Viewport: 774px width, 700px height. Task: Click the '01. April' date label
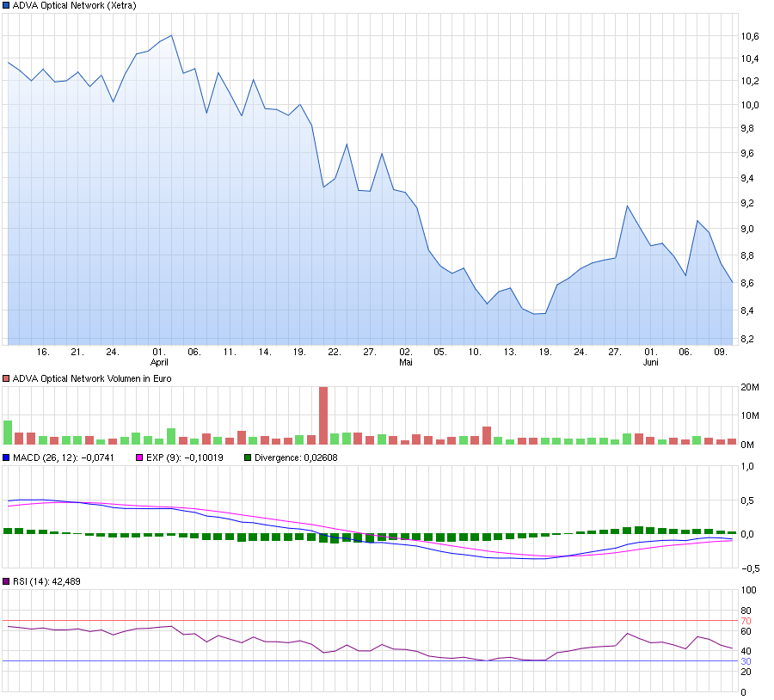click(x=159, y=357)
